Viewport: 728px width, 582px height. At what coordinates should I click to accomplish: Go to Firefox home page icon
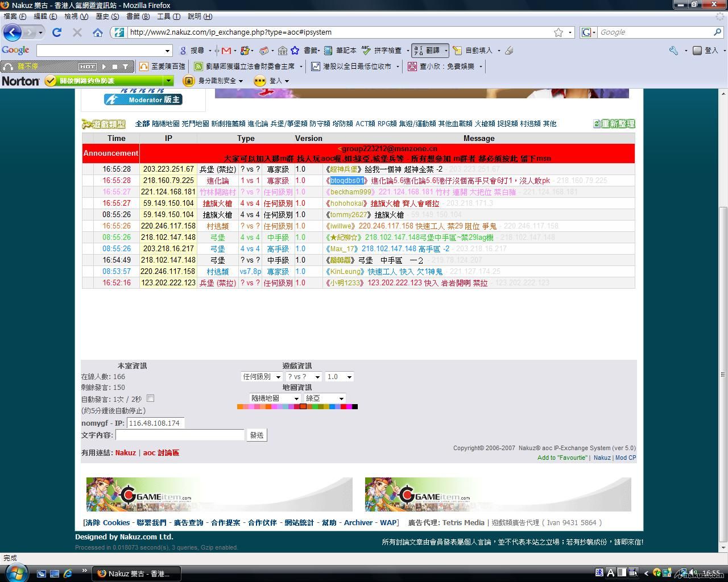coord(98,32)
